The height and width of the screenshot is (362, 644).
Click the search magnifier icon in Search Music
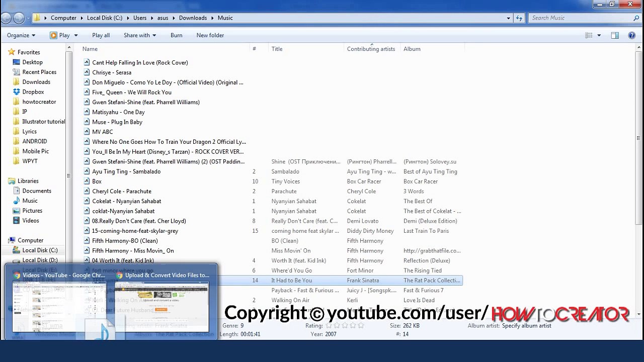(x=636, y=18)
